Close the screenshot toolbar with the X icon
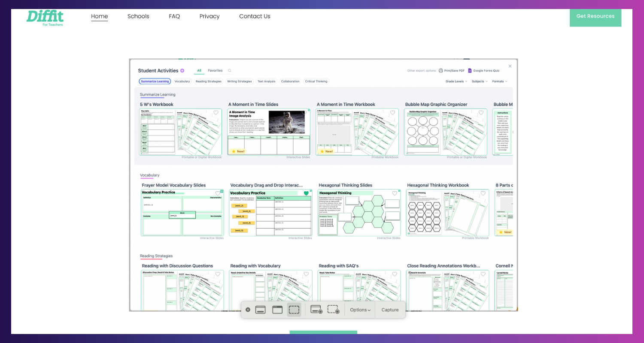This screenshot has height=343, width=644. pyautogui.click(x=248, y=310)
